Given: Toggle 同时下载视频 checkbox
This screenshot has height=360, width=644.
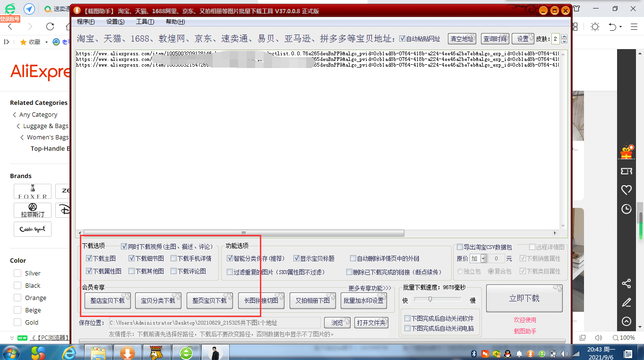Looking at the screenshot, I should point(124,246).
